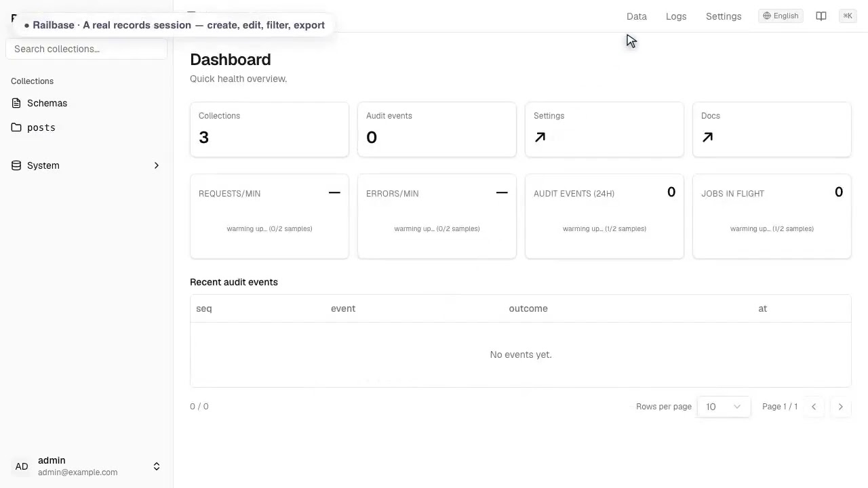
Task: Open Schemas in the sidebar
Action: [86, 103]
